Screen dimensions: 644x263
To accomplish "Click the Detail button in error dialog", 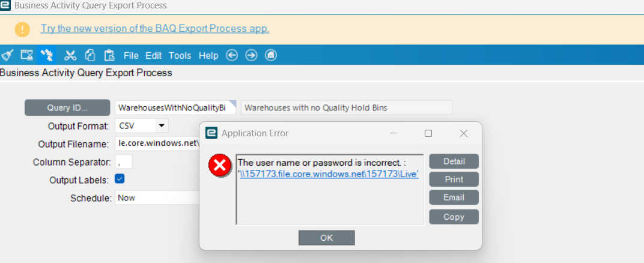I will tap(454, 162).
